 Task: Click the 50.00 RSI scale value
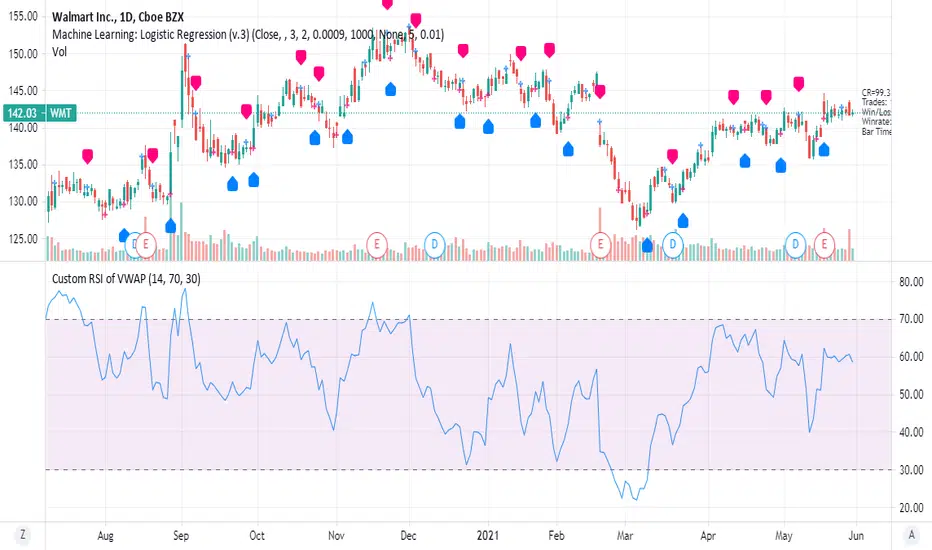pyautogui.click(x=911, y=394)
